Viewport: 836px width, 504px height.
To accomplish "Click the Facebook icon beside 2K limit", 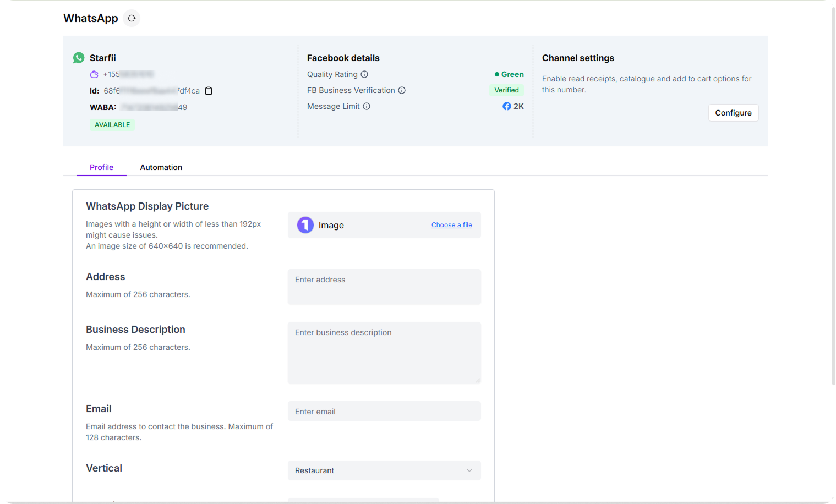I will coord(507,106).
